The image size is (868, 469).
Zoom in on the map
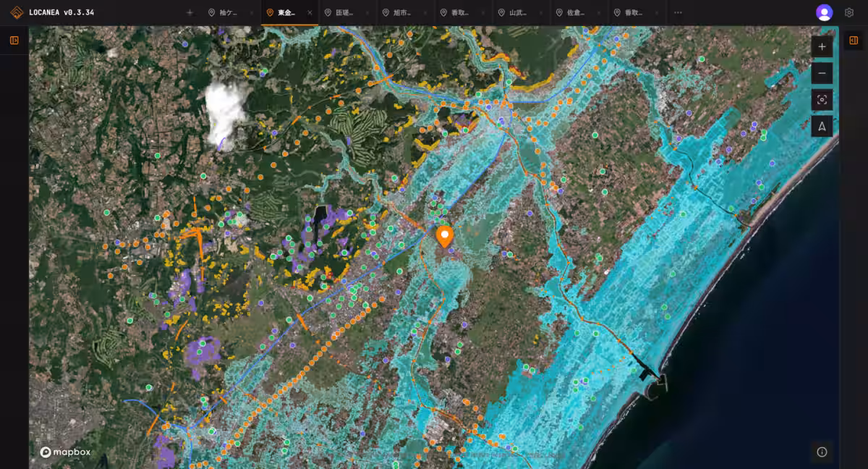[822, 47]
